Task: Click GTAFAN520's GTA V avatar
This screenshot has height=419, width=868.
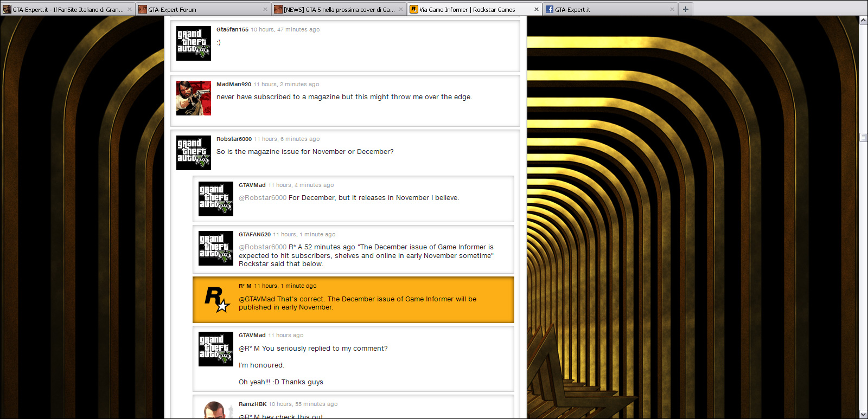Action: tap(216, 248)
